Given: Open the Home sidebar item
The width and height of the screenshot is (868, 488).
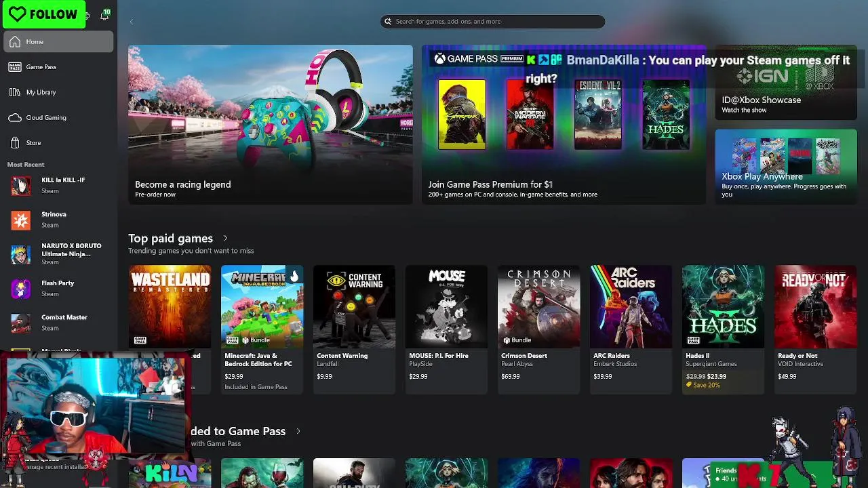Looking at the screenshot, I should pyautogui.click(x=58, y=42).
